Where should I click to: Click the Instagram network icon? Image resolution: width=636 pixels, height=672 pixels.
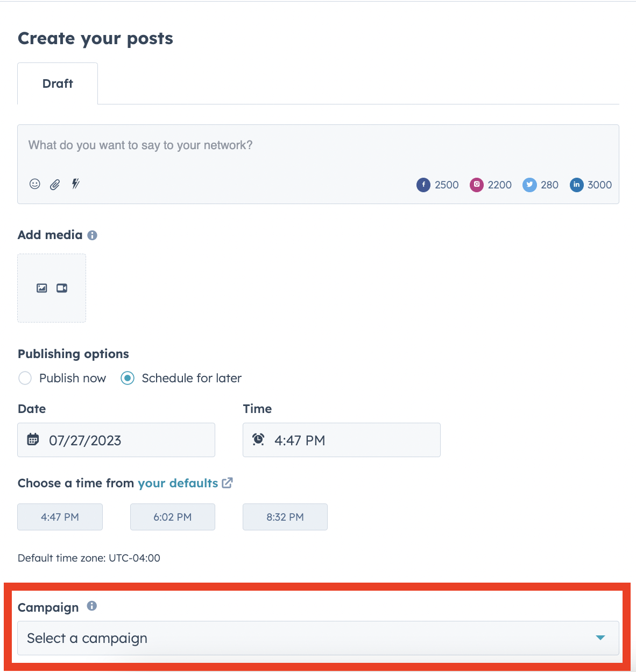point(476,185)
